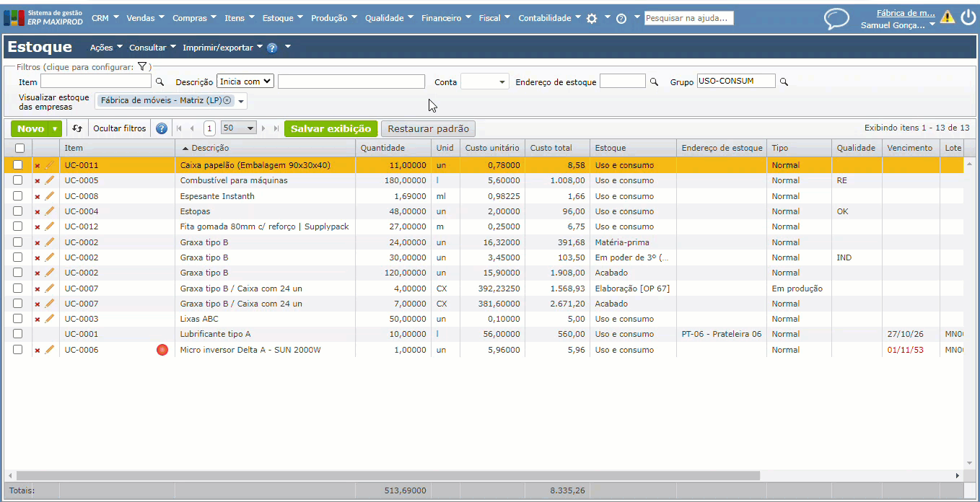Viewport: 980px width, 502px height.
Task: Check the checkbox for row UC-0011
Action: (x=18, y=165)
